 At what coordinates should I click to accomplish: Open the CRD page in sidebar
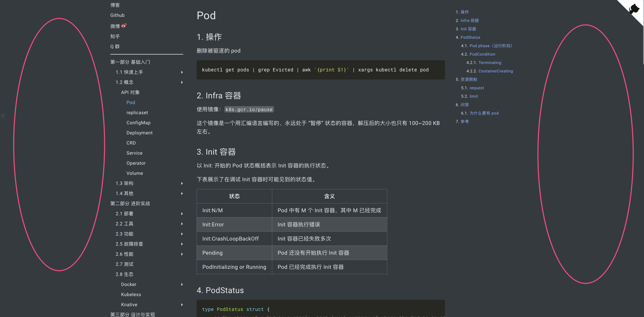click(x=131, y=143)
